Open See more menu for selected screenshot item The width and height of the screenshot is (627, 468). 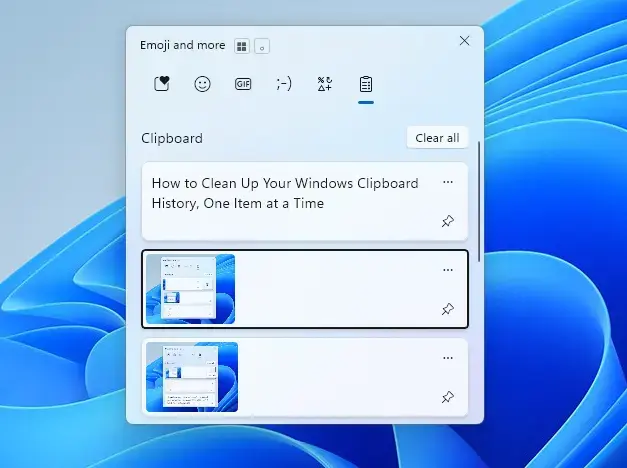pyautogui.click(x=448, y=270)
